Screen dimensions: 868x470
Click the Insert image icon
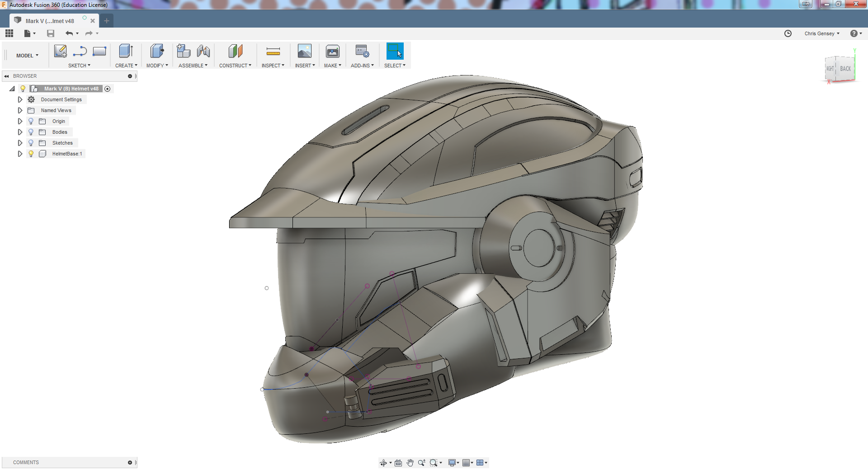click(304, 51)
